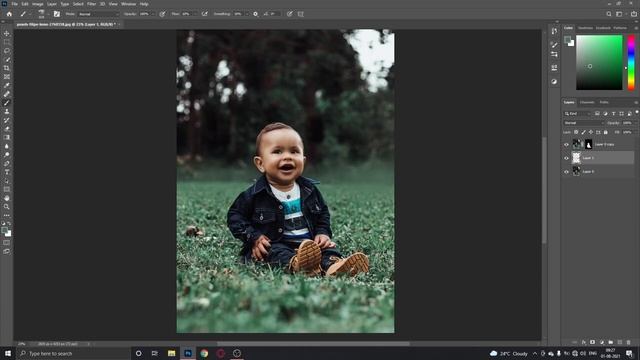The image size is (640, 360).
Task: Click the Windows Start button
Action: [x=8, y=353]
